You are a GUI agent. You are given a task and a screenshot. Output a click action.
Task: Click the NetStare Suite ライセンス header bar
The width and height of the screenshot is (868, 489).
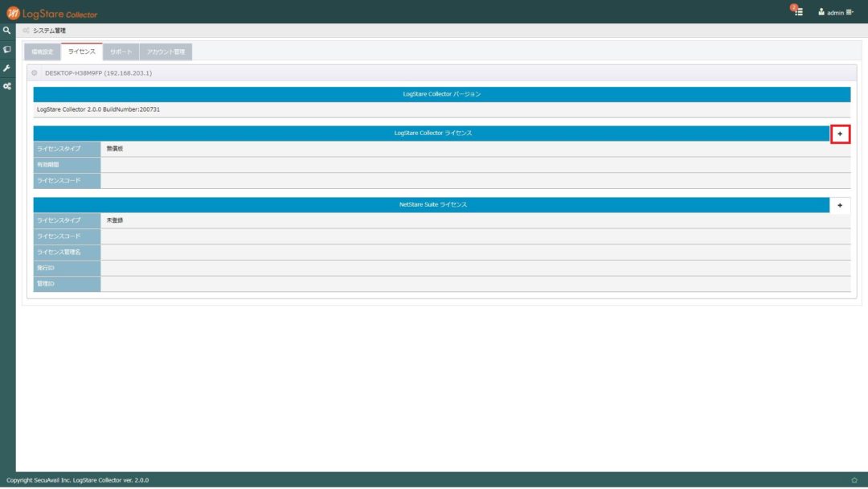[432, 205]
